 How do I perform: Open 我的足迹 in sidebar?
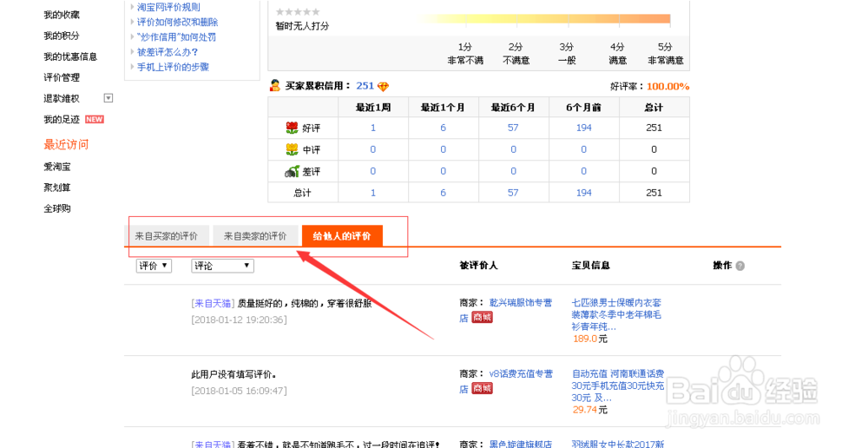click(x=62, y=120)
